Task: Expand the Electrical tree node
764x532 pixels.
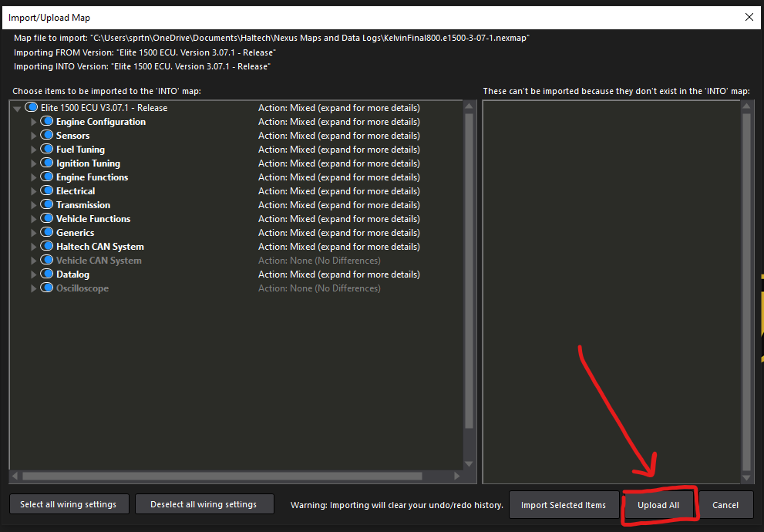Action: (33, 191)
